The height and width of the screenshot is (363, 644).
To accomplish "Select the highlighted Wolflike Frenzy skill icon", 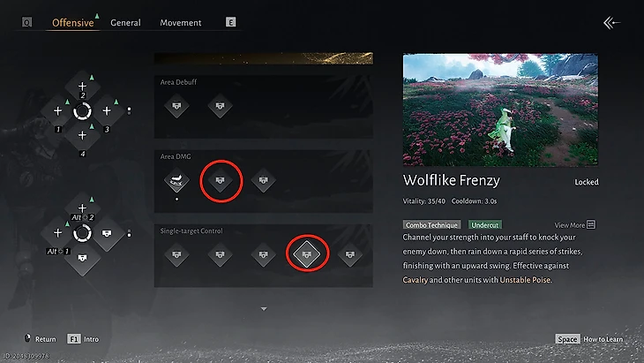I will pyautogui.click(x=306, y=254).
